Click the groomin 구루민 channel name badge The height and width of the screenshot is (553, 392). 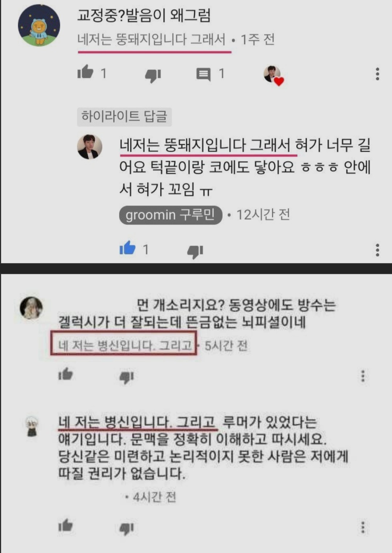point(171,215)
